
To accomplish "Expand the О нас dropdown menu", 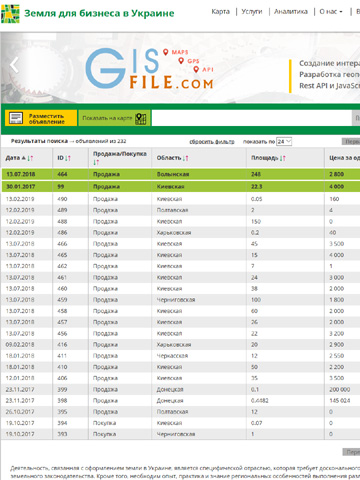I will tap(331, 12).
